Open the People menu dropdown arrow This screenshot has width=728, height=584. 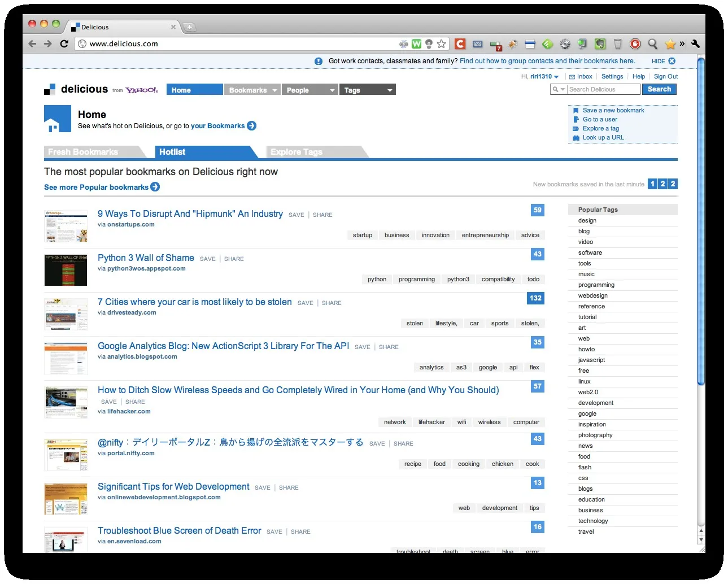tap(332, 90)
